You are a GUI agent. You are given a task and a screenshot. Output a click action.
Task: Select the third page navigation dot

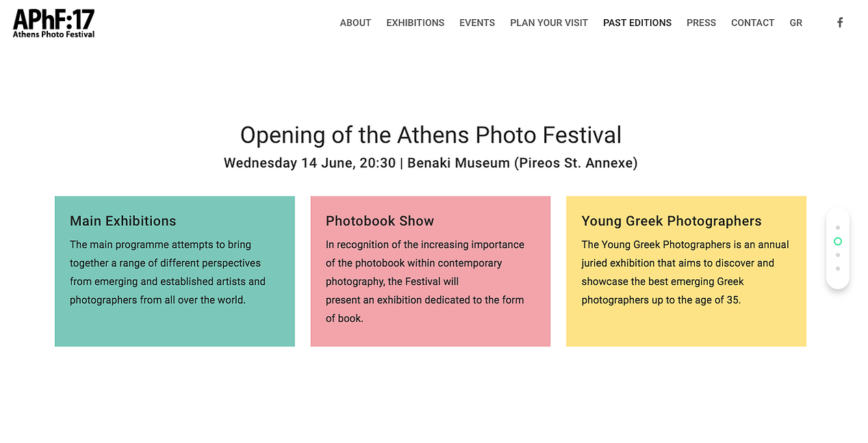pyautogui.click(x=838, y=255)
